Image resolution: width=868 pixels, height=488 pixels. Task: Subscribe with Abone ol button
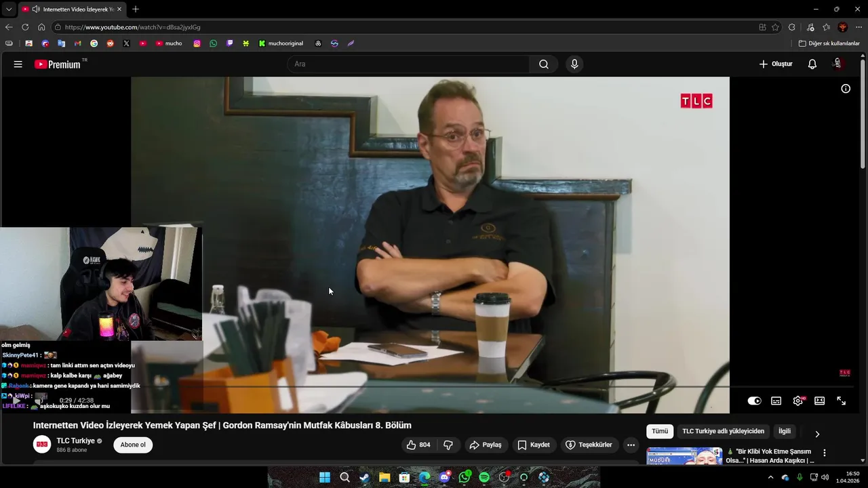[133, 445]
